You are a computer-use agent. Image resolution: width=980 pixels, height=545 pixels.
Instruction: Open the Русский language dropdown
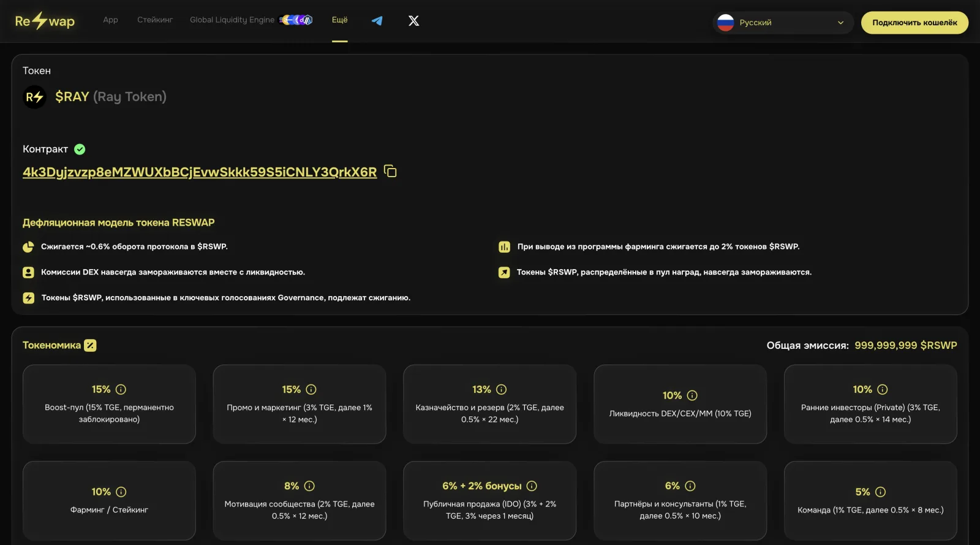click(783, 23)
